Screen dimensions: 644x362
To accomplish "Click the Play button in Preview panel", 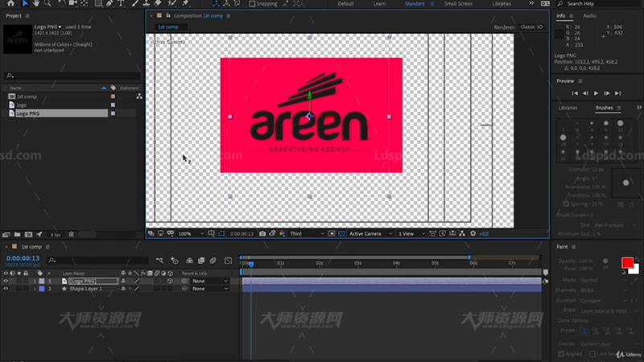I will [x=596, y=93].
